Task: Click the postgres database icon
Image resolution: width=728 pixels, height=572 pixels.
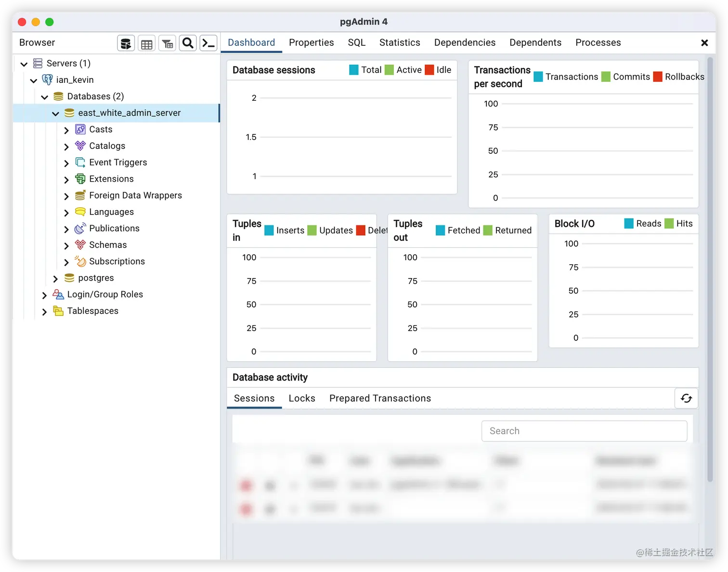Action: pos(69,278)
